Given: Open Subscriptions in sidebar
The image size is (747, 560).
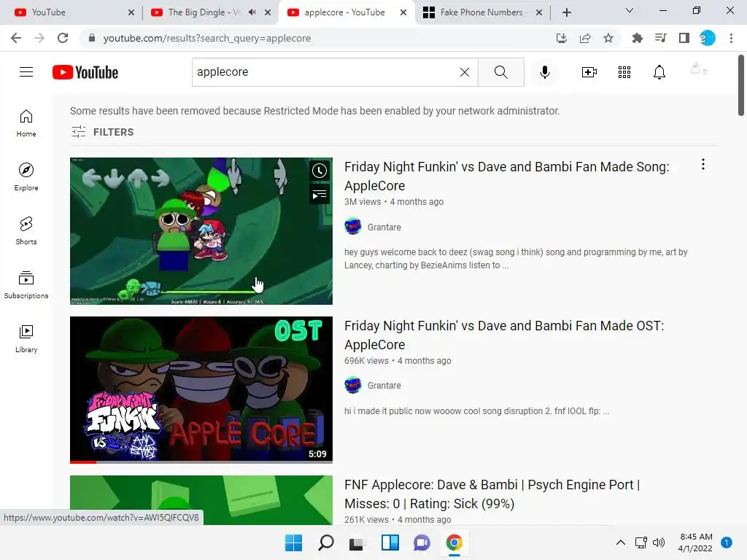Looking at the screenshot, I should [x=26, y=285].
